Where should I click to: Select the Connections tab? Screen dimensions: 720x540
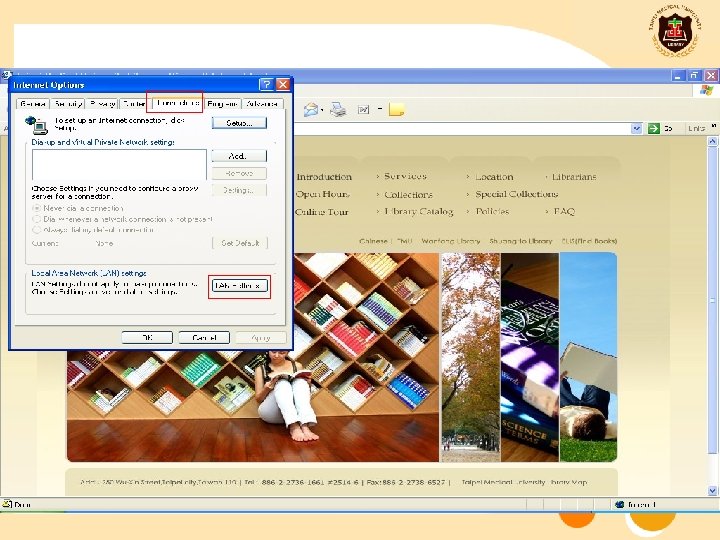[x=177, y=103]
